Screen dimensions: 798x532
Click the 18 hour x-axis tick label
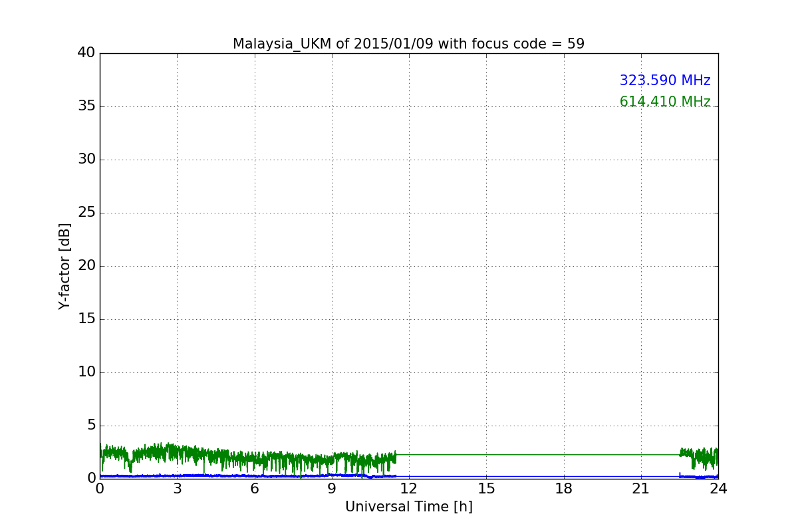coord(564,489)
